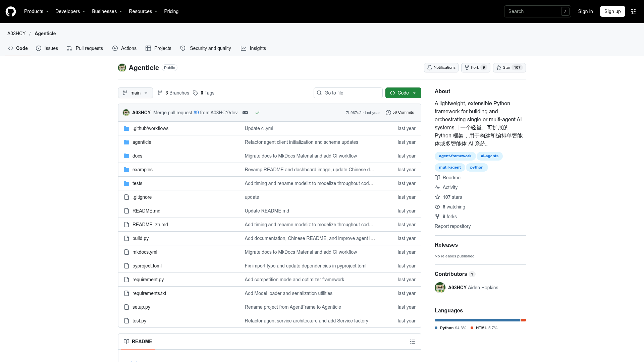Viewport: 644px width, 362px height.
Task: Fork the repository with the Fork button
Action: tap(476, 68)
